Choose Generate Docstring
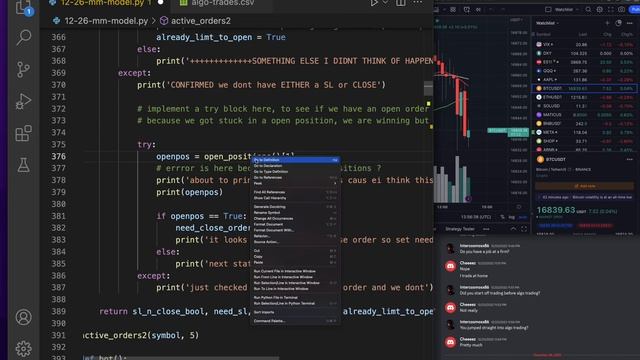640x360 pixels. tap(296, 207)
